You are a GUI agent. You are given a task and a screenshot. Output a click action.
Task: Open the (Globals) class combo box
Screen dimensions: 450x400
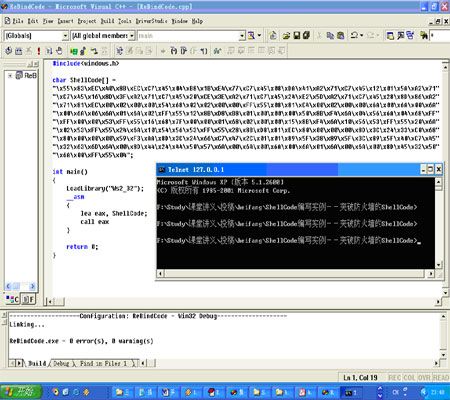pyautogui.click(x=36, y=36)
